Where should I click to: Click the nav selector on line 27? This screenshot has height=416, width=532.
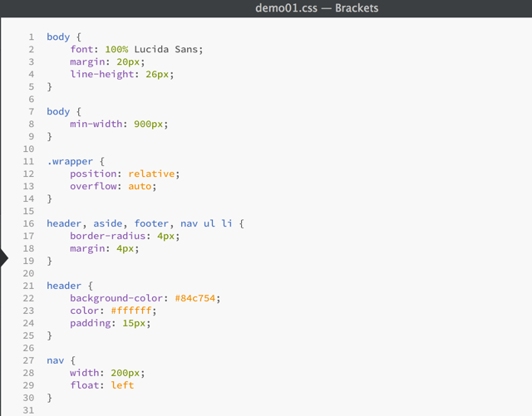tap(55, 360)
